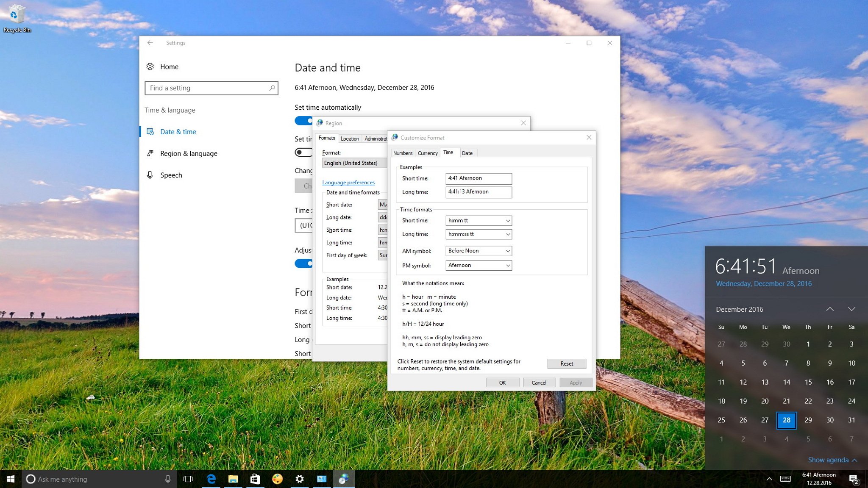
Task: Click the Region settings icon
Action: (319, 123)
